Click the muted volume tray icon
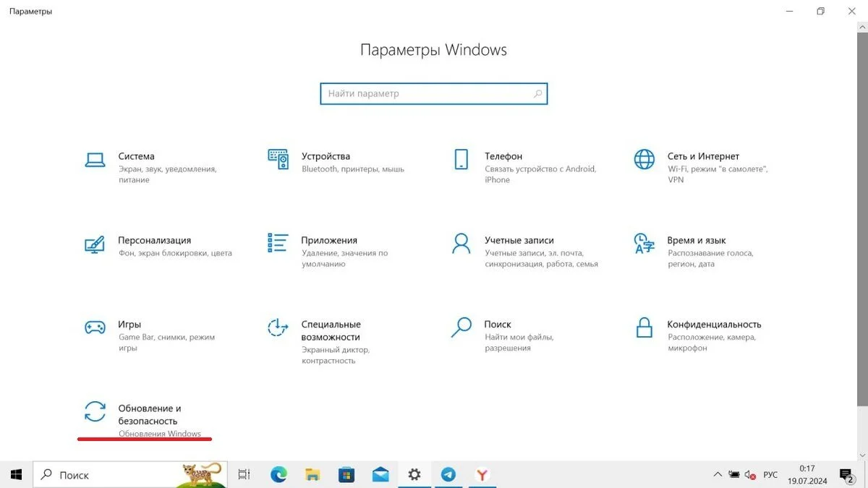 752,475
